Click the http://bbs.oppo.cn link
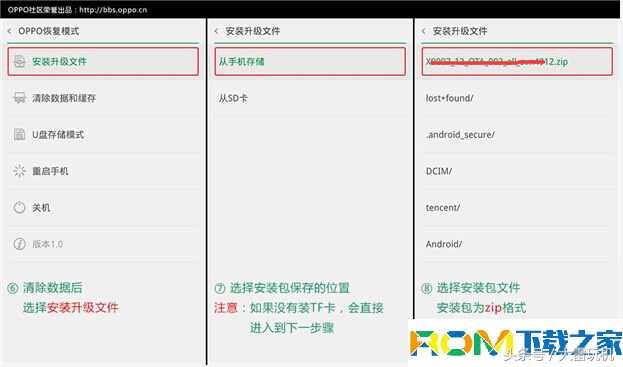 point(113,10)
